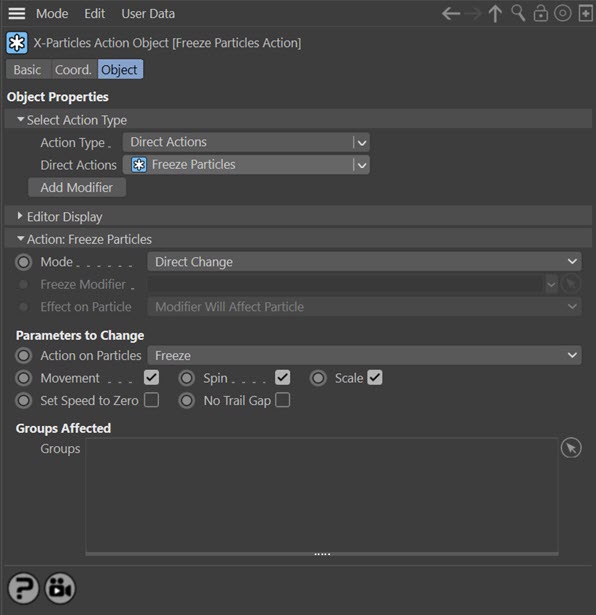Open the video camera tutorial button

(60, 588)
